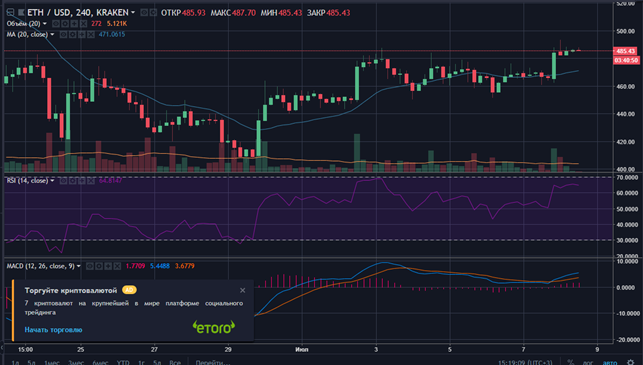The image size is (643, 365).
Task: Select the 5д time range
Action: [x=32, y=363]
